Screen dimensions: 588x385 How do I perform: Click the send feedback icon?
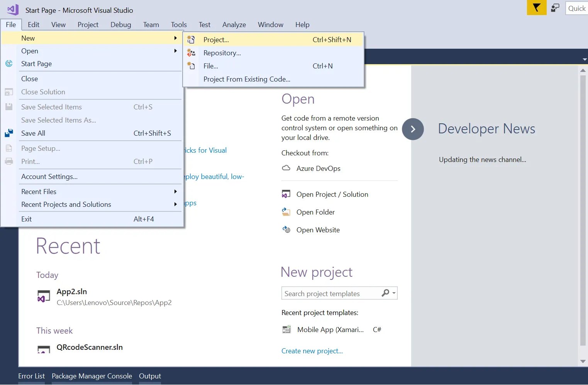click(555, 8)
